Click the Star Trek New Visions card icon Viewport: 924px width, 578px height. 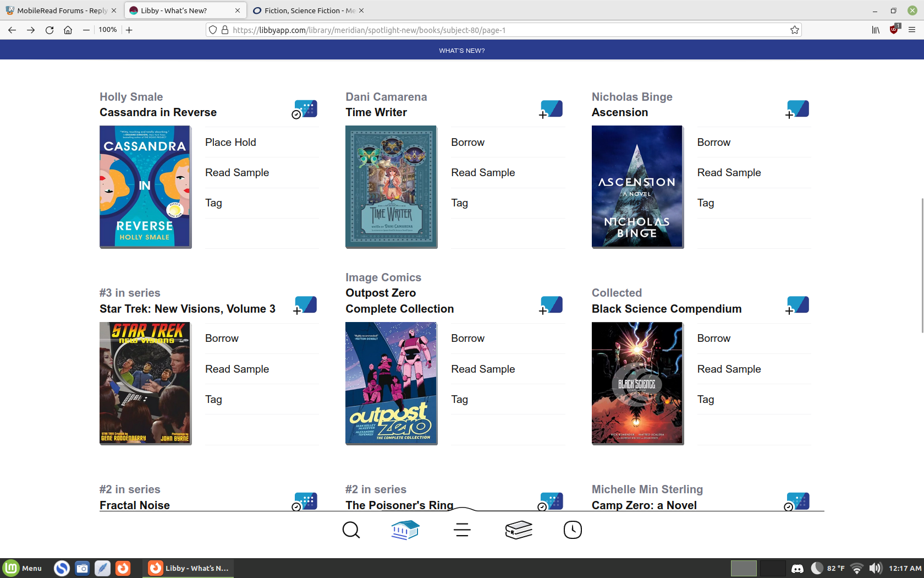coord(305,305)
